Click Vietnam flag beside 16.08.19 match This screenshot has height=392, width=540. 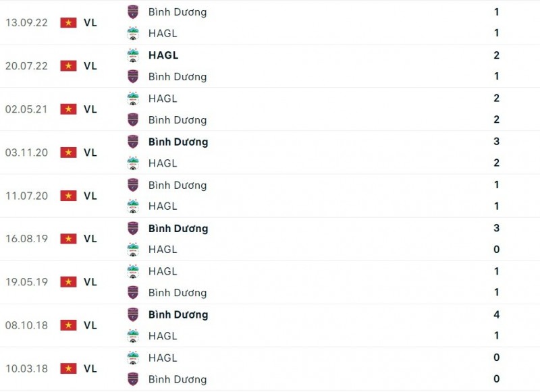68,239
